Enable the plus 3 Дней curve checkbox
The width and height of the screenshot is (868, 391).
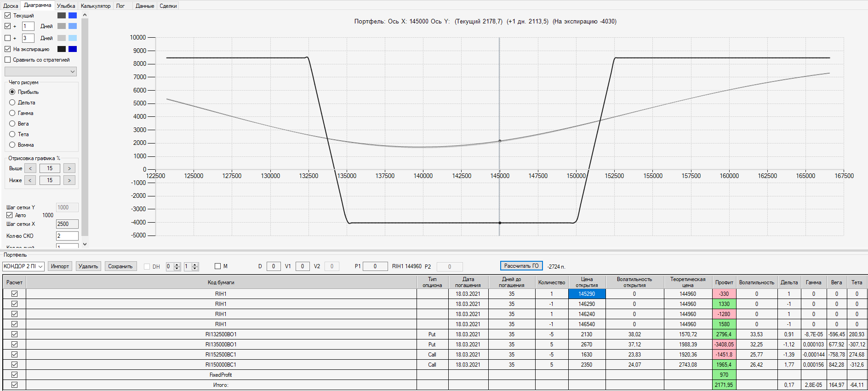click(8, 38)
